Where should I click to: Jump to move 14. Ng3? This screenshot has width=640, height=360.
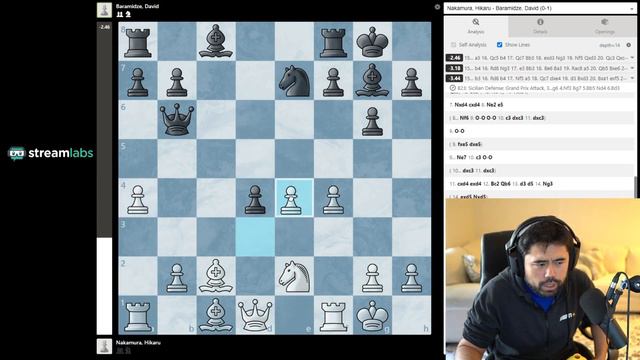pyautogui.click(x=547, y=184)
